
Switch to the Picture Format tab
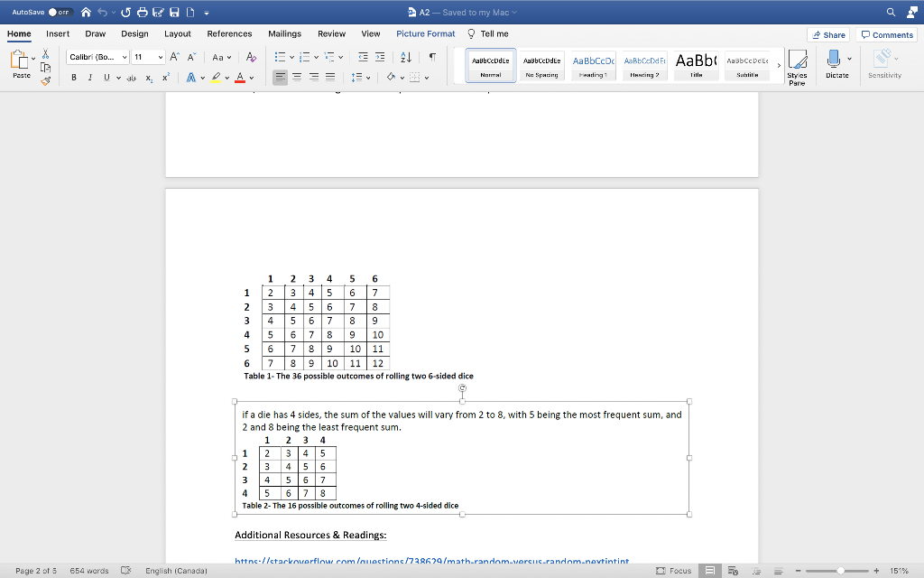tap(425, 33)
